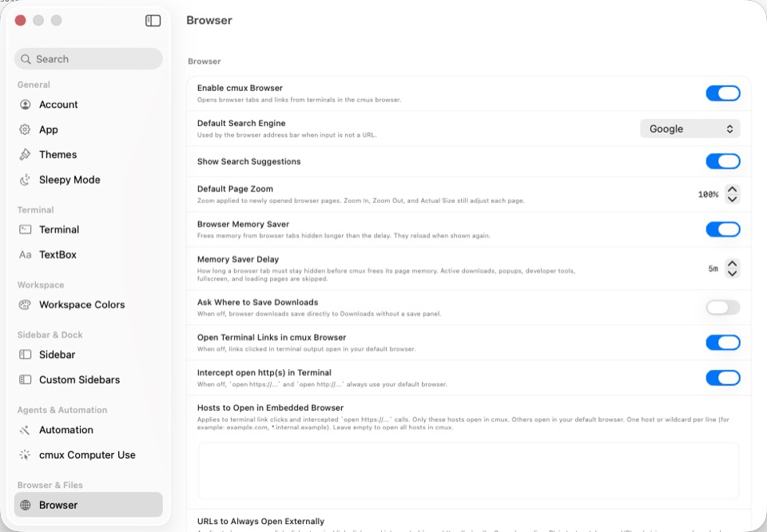Click the Memory Saver Delay label
The image size is (767, 532).
238,259
